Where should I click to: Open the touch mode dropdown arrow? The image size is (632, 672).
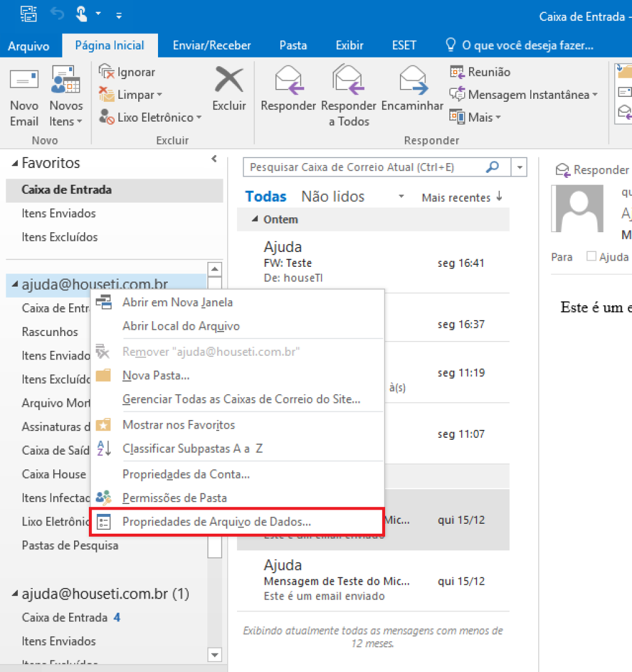[x=99, y=14]
